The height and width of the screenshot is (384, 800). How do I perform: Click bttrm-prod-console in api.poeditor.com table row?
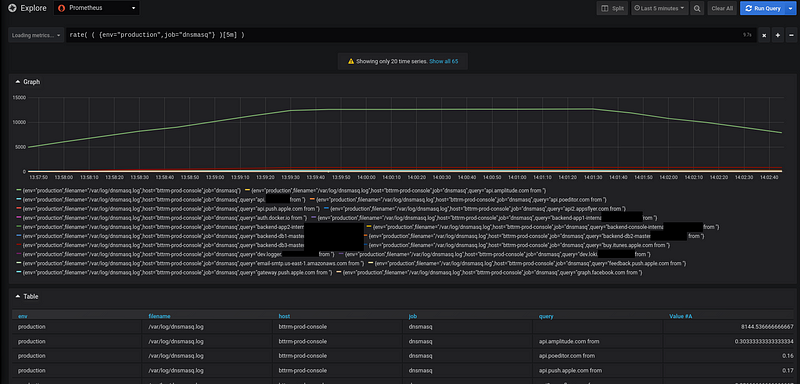coord(303,355)
